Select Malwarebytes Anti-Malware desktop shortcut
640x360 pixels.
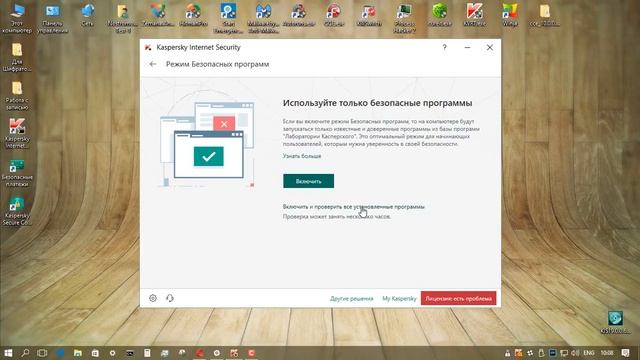click(263, 18)
